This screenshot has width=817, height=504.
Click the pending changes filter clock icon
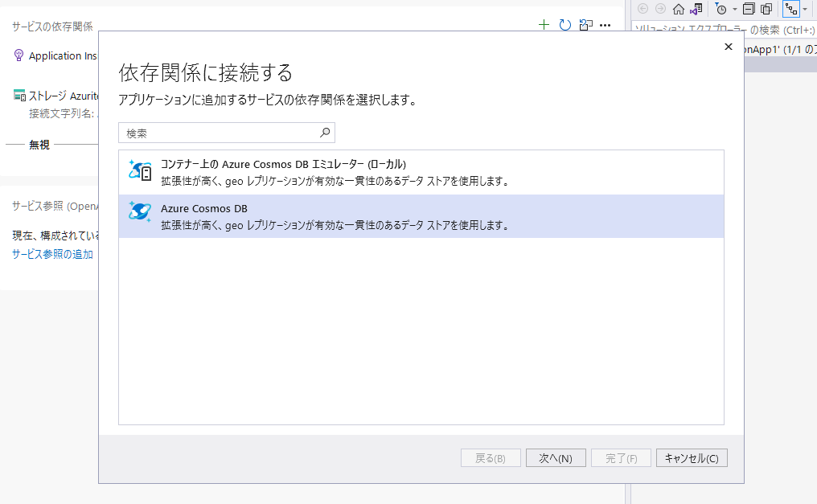click(721, 9)
